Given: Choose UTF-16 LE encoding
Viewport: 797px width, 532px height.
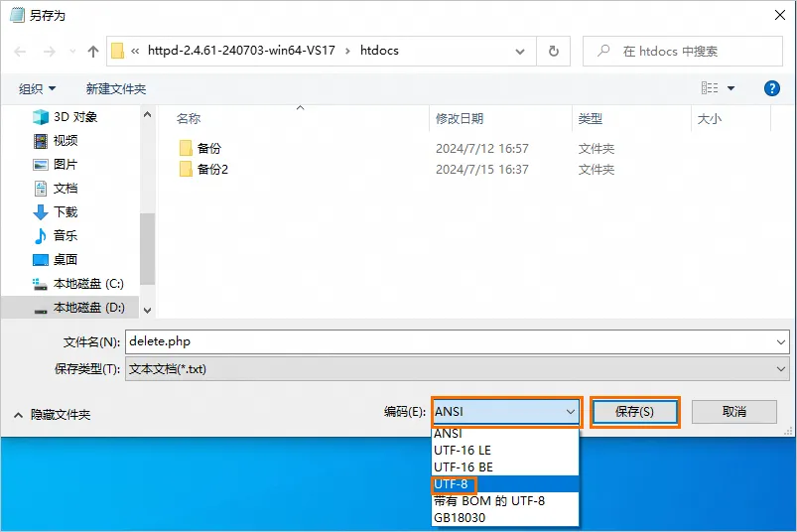Looking at the screenshot, I should click(x=505, y=451).
